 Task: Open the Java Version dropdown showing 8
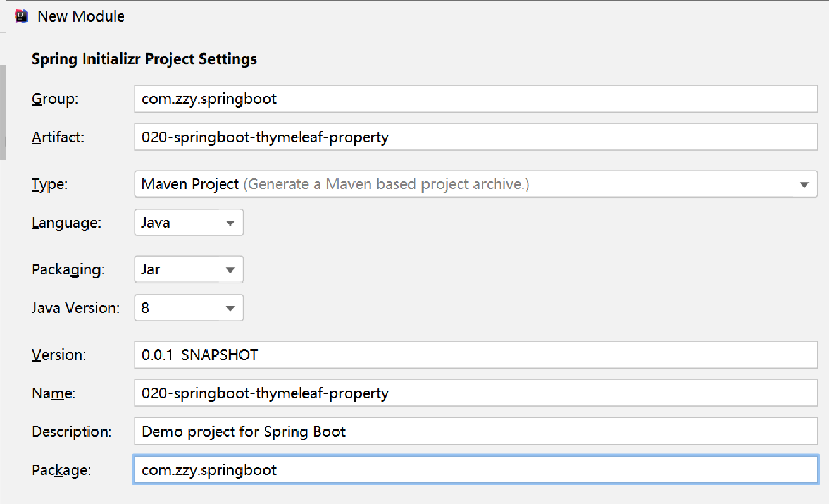(189, 308)
